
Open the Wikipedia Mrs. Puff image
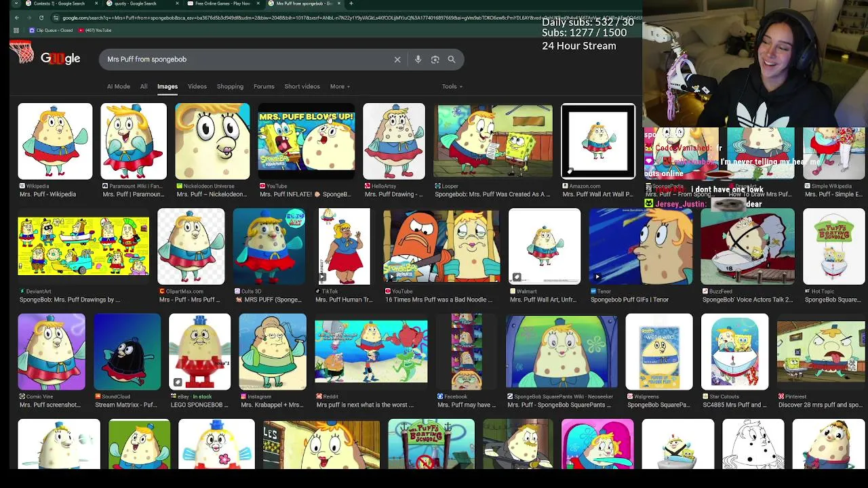click(55, 141)
